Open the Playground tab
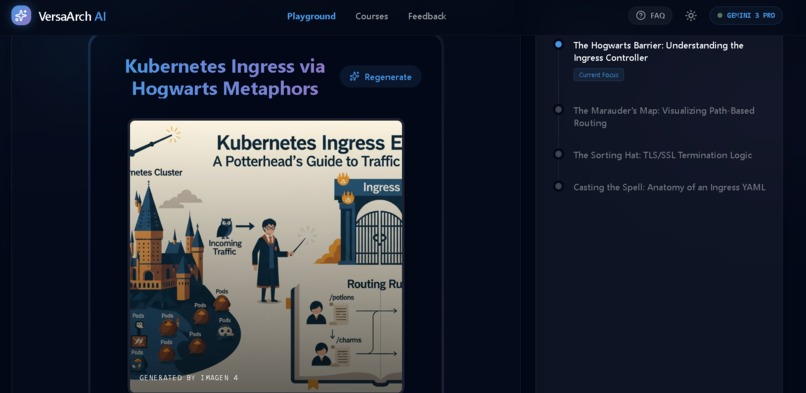The width and height of the screenshot is (806, 393). click(311, 16)
